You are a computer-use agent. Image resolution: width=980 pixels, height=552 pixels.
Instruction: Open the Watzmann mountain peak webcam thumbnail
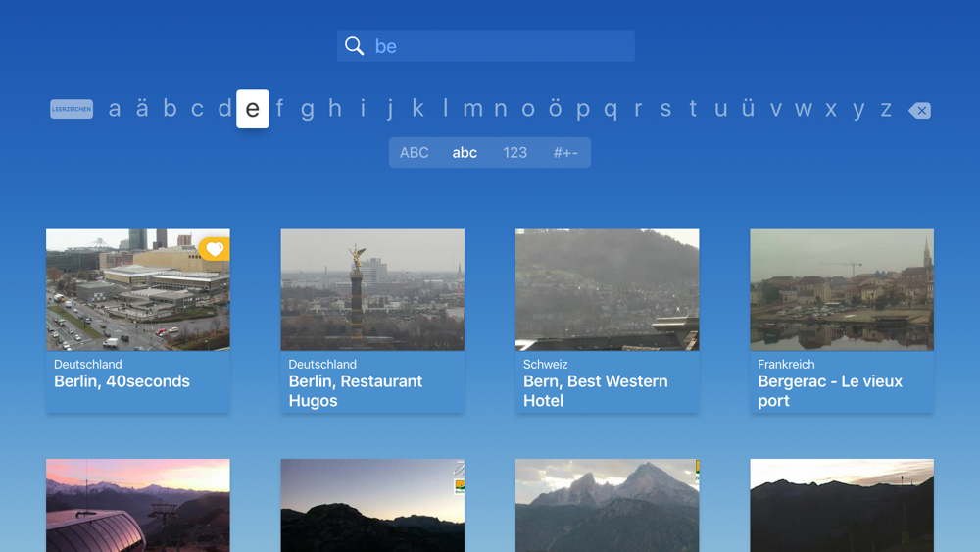607,505
